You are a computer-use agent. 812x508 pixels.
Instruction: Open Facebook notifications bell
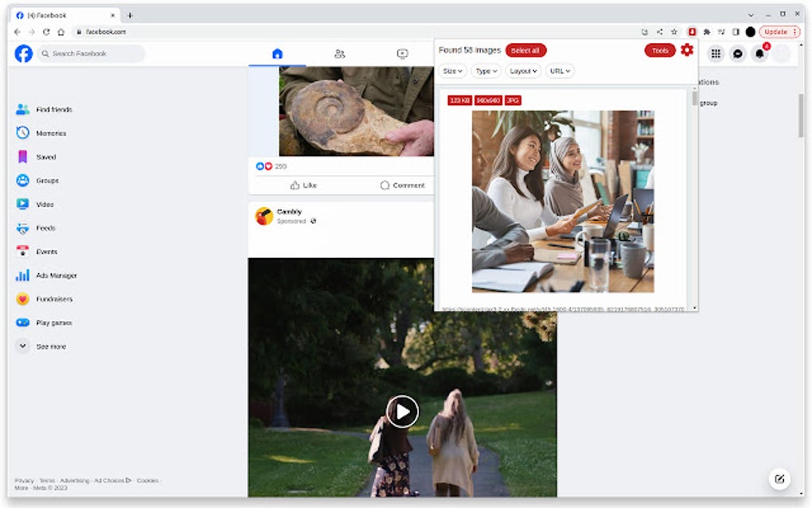click(x=760, y=53)
